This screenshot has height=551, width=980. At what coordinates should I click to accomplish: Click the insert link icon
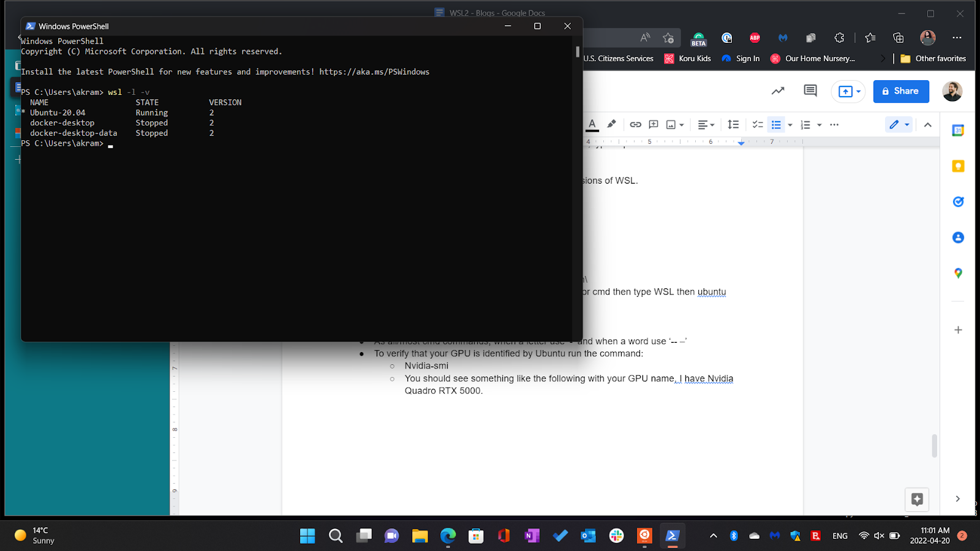point(635,125)
